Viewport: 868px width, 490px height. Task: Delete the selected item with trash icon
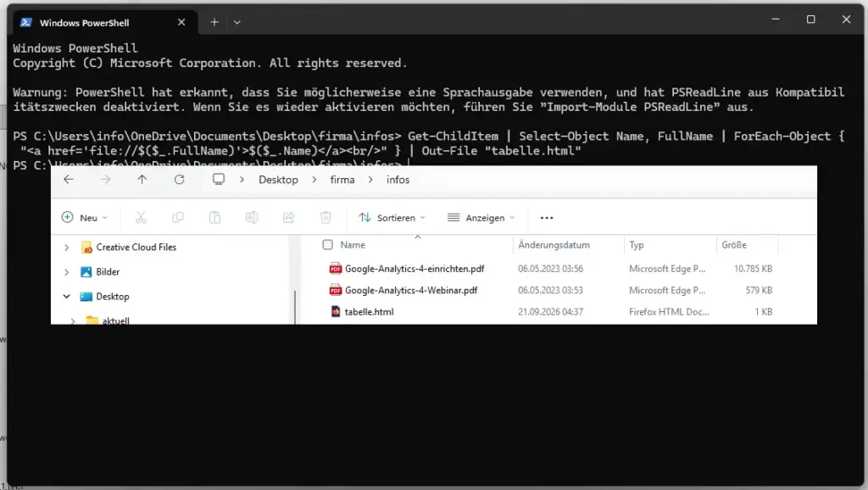325,218
